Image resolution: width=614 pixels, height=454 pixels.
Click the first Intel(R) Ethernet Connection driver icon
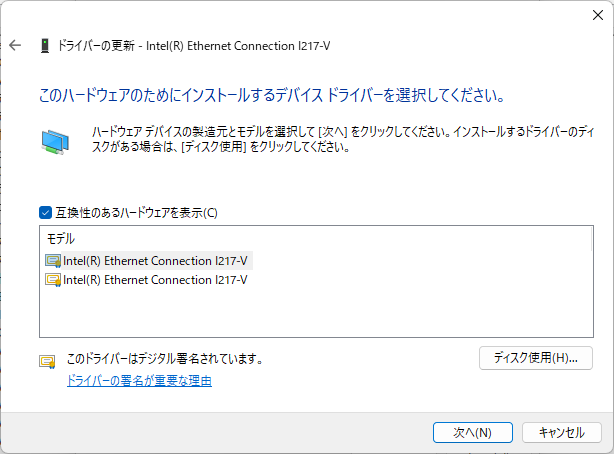coord(53,260)
